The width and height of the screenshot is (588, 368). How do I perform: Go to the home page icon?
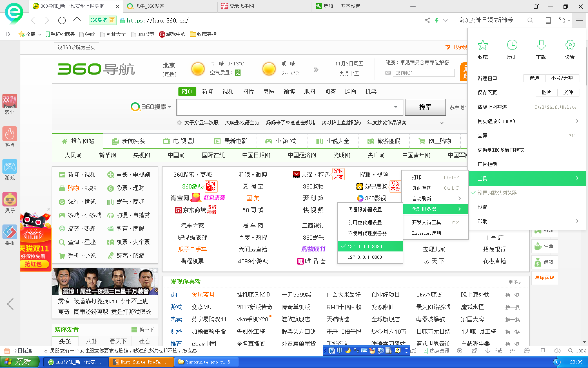77,20
